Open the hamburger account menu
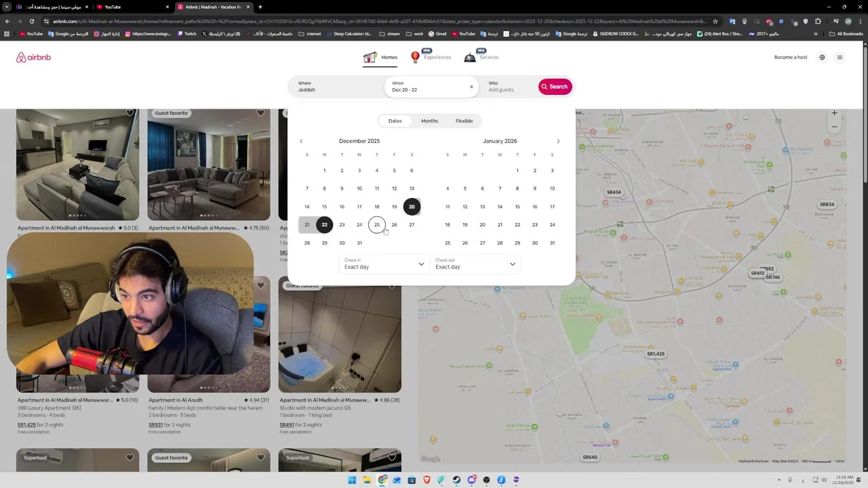868x488 pixels. click(x=840, y=58)
